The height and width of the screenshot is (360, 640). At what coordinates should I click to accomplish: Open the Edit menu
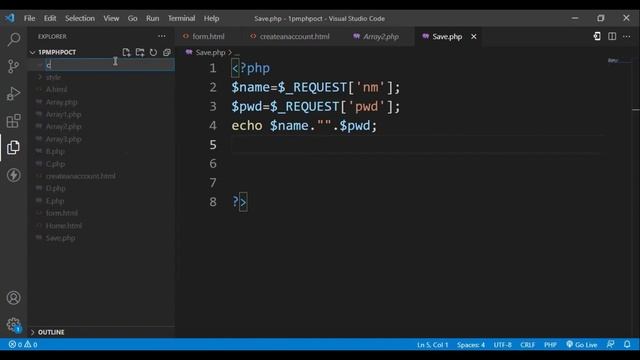coord(50,18)
